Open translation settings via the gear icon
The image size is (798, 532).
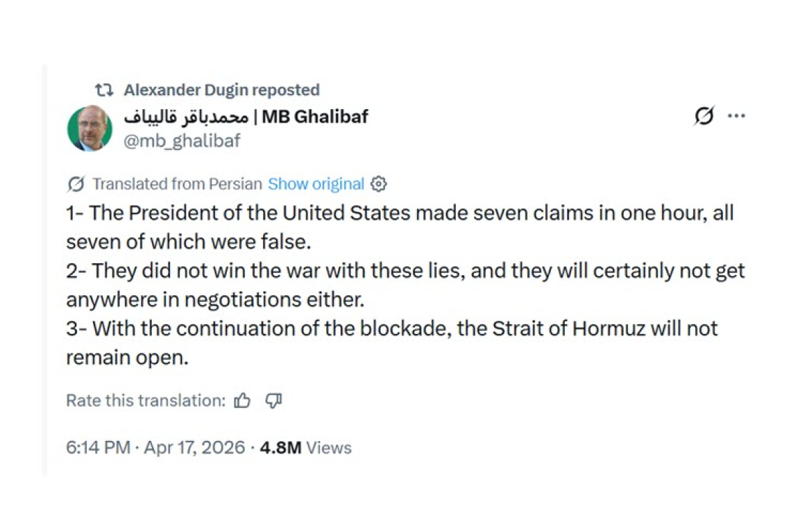378,183
